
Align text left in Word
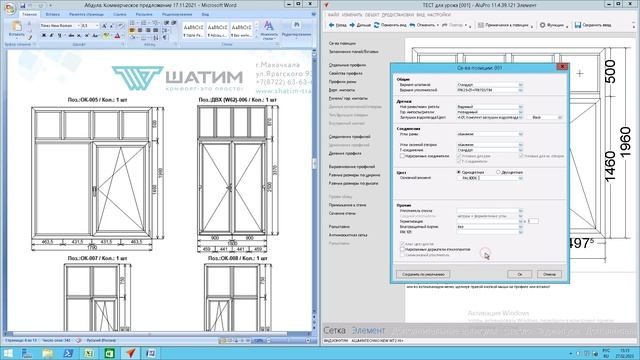tap(132, 30)
